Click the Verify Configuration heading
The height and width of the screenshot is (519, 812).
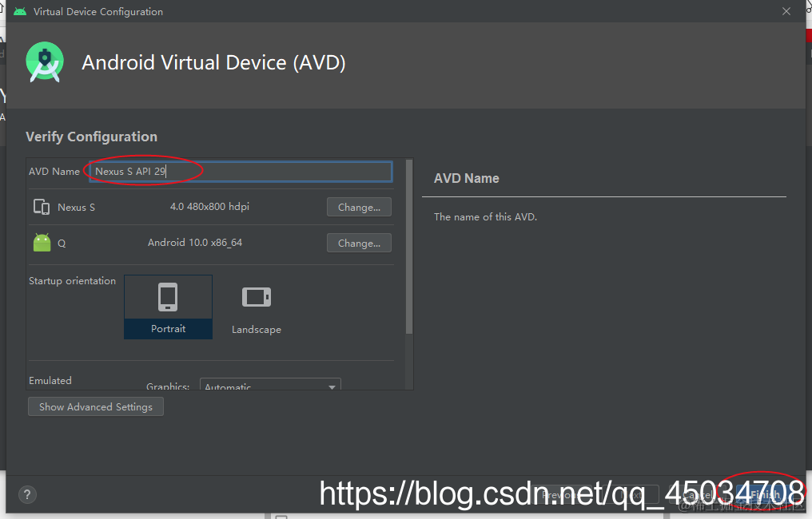pos(92,137)
